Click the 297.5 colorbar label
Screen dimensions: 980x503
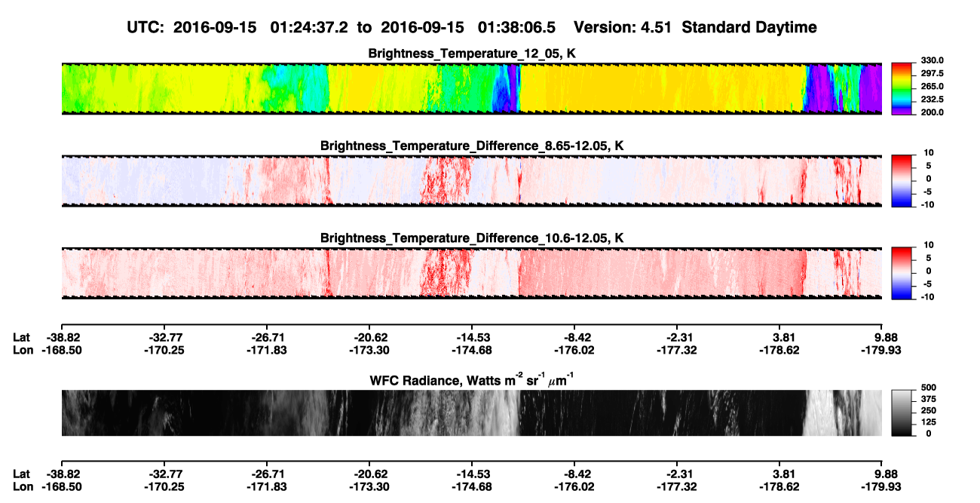(932, 73)
